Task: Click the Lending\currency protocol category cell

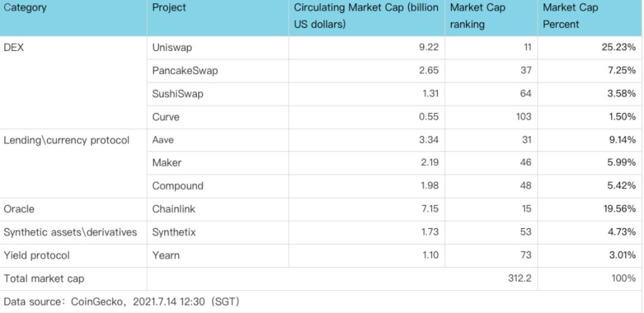Action: click(67, 140)
